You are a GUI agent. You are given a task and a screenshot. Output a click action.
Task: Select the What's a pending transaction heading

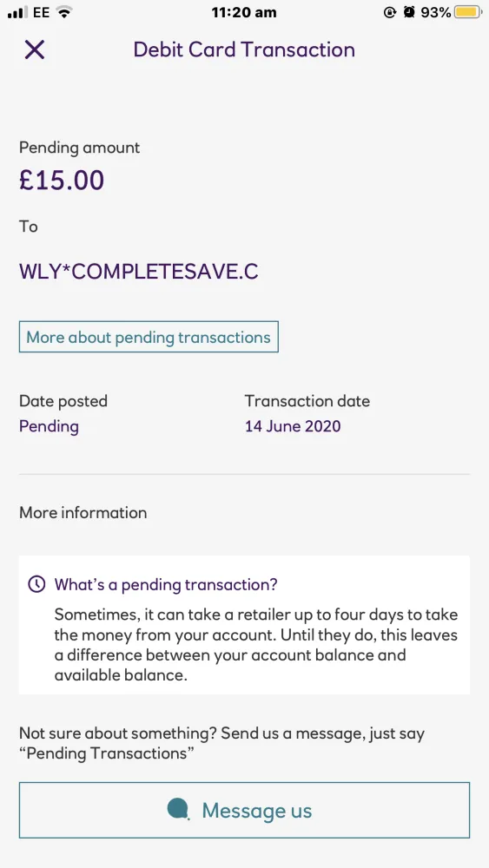coord(166,584)
